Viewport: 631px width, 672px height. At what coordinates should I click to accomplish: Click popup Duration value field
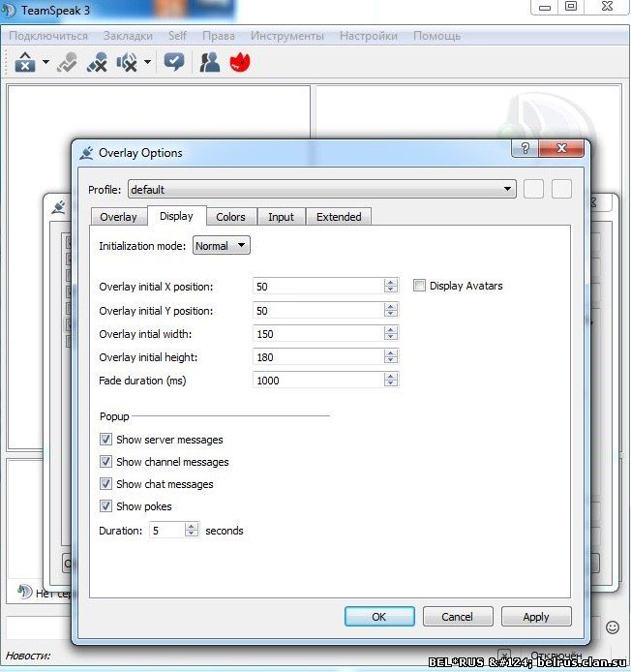pos(167,531)
